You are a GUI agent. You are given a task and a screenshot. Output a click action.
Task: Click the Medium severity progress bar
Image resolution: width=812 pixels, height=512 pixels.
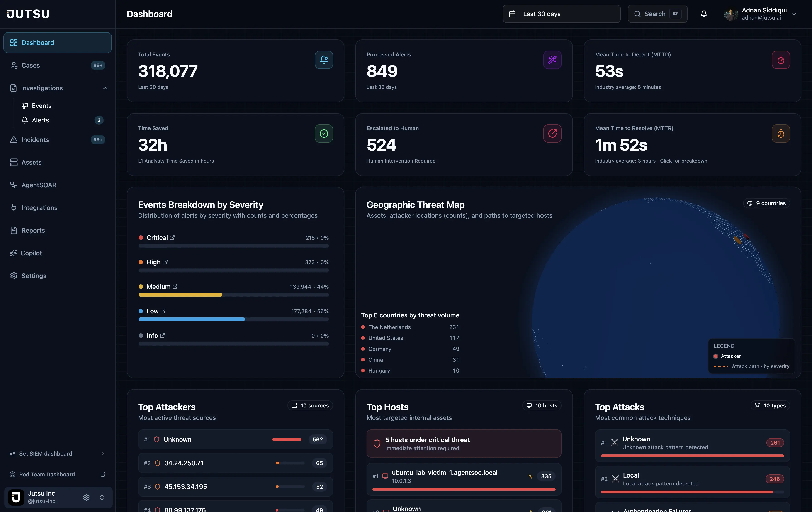tap(233, 295)
